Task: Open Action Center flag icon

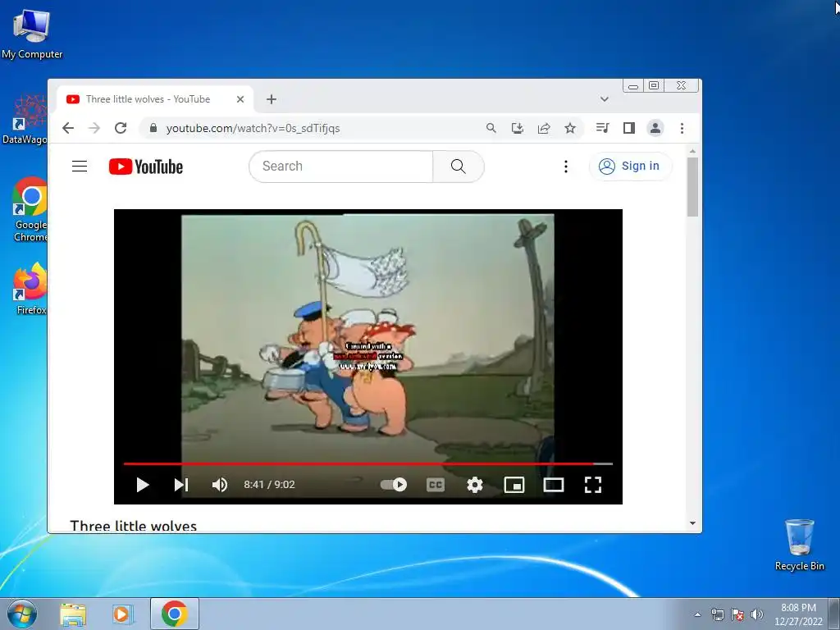Action: coord(737,614)
